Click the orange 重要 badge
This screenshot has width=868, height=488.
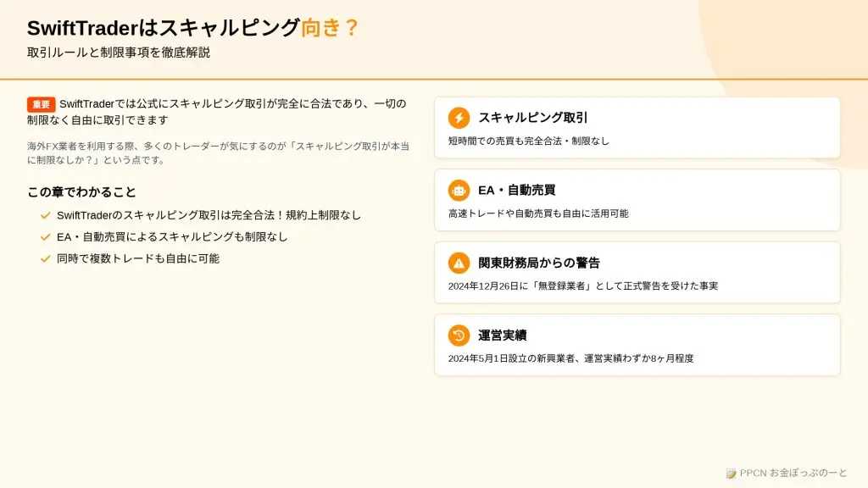pos(41,104)
